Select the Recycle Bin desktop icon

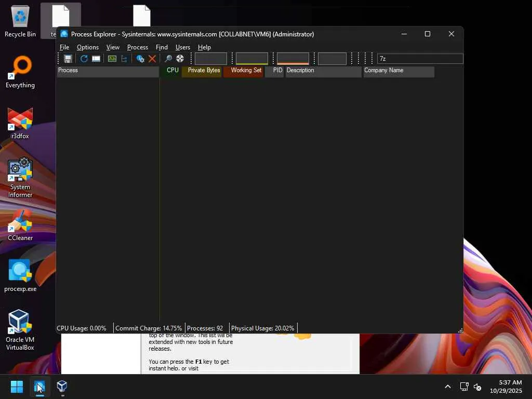coord(20,21)
